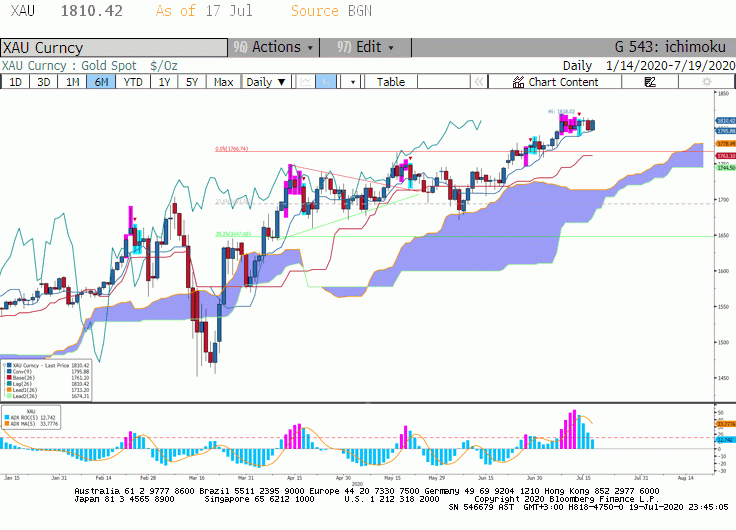Click the 1810.42 price in header
Screen dimensions: 736x530
[92, 11]
